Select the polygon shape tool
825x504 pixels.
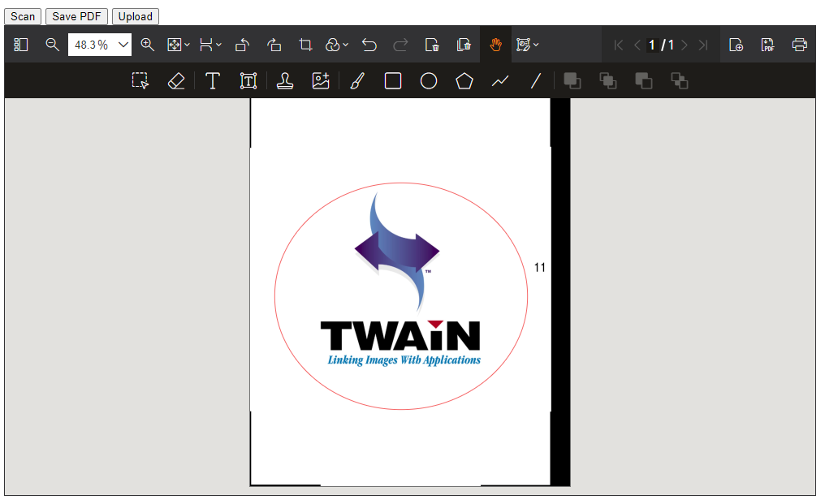pyautogui.click(x=464, y=81)
